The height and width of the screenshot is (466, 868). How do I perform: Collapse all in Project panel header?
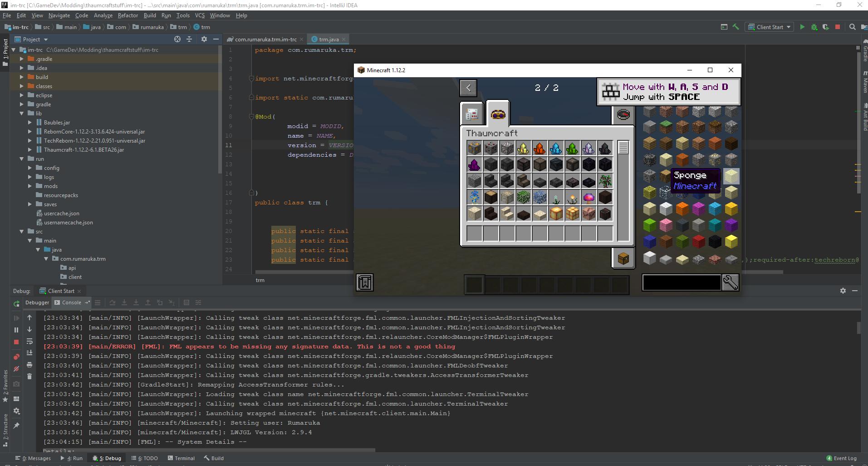[190, 40]
